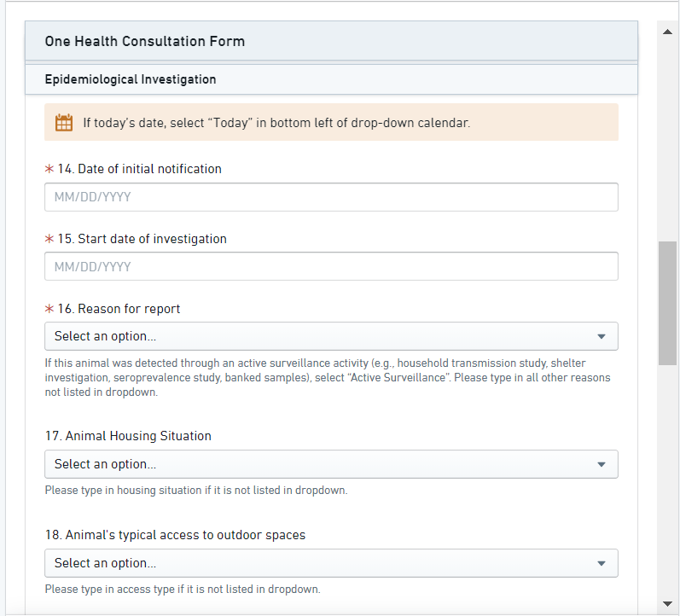Click the scrollbar up arrow
680x616 pixels.
tap(668, 32)
